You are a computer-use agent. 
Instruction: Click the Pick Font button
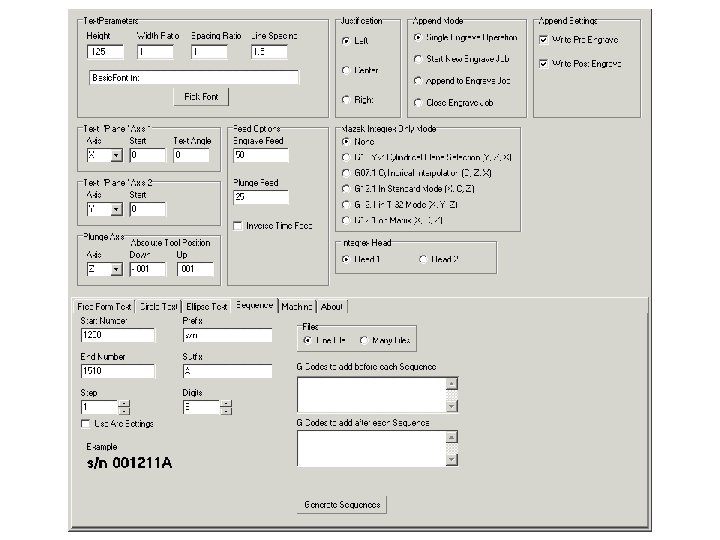point(201,97)
